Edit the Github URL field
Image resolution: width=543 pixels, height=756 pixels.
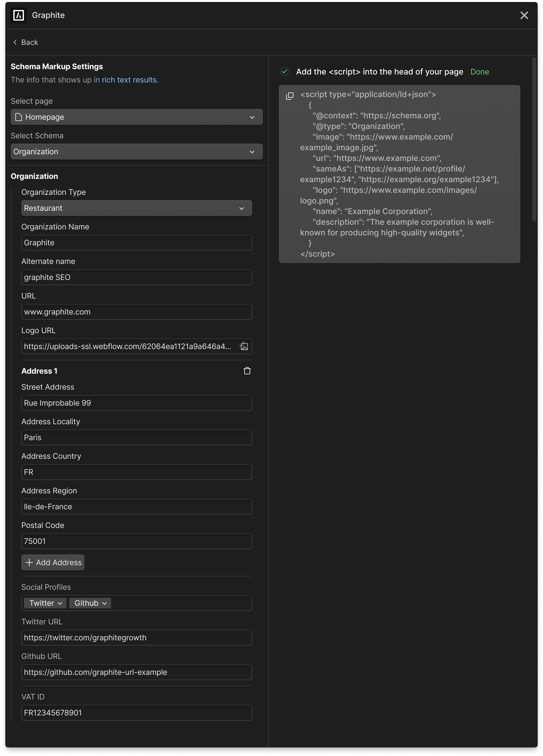136,672
